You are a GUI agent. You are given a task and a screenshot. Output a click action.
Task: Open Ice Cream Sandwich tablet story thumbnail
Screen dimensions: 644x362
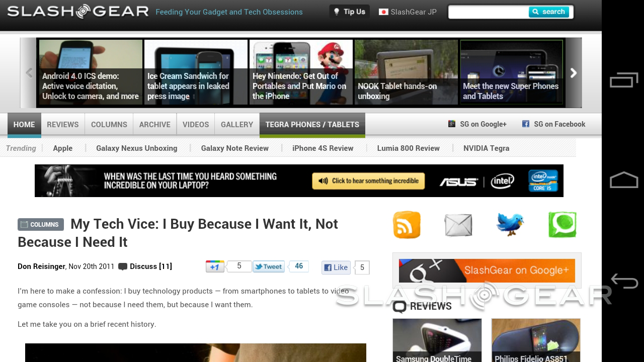click(196, 72)
